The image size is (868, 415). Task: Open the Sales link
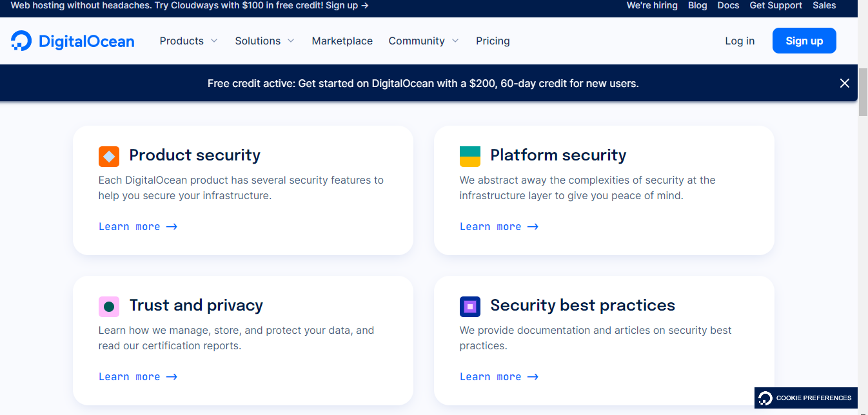point(824,5)
